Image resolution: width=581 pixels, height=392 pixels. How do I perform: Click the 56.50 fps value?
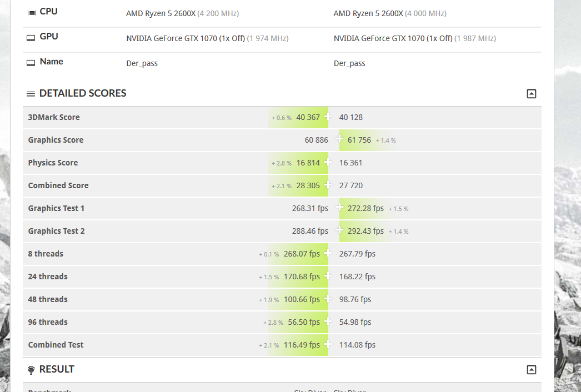point(304,323)
